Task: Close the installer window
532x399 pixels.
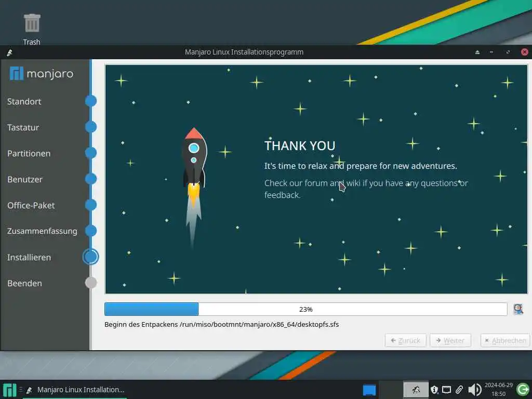Action: coord(525,52)
